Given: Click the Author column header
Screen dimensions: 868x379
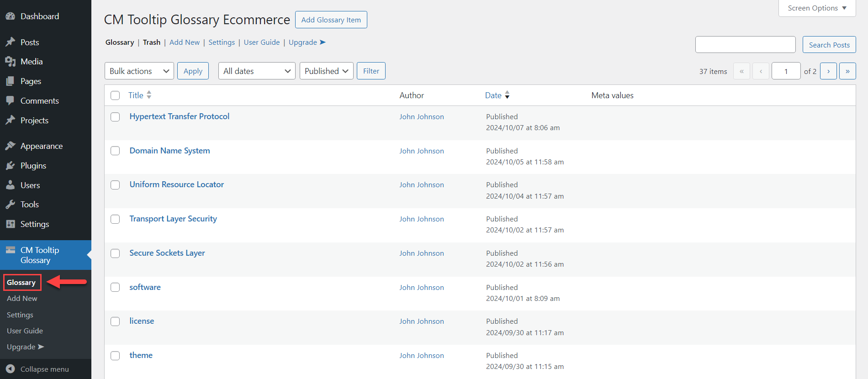Looking at the screenshot, I should pyautogui.click(x=412, y=95).
